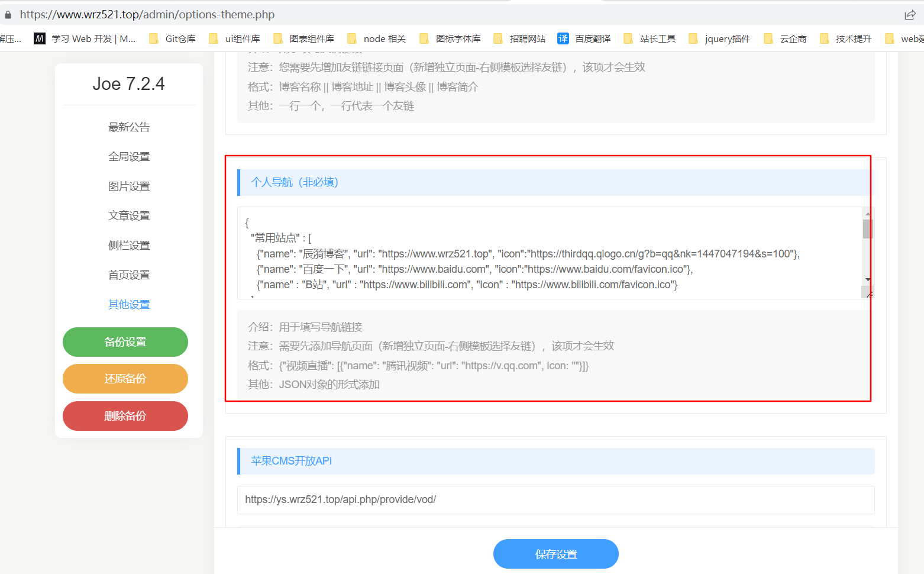The width and height of the screenshot is (924, 574).
Task: Switch to 侧栏设置 settings tab
Action: (129, 246)
